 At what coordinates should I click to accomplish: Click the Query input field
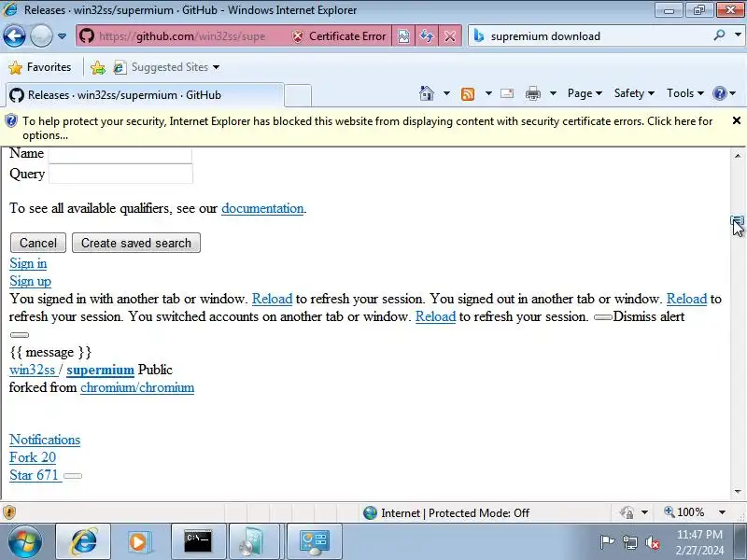pos(120,174)
